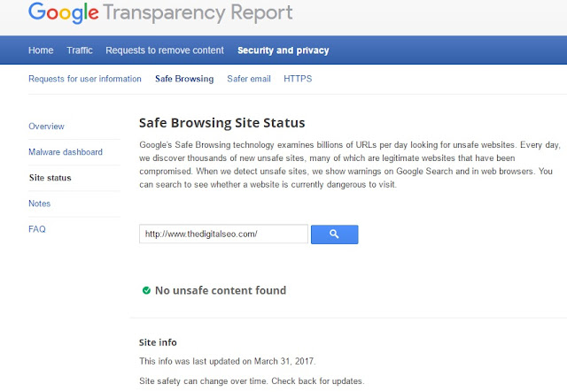This screenshot has width=567, height=392.
Task: Open Notes in the sidebar
Action: [40, 204]
